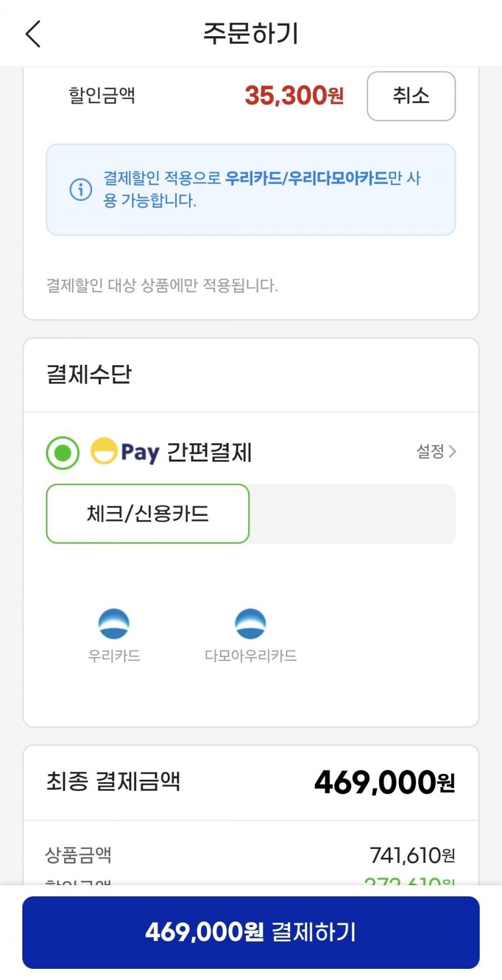Click the 741,610원 product amount

pos(412,855)
